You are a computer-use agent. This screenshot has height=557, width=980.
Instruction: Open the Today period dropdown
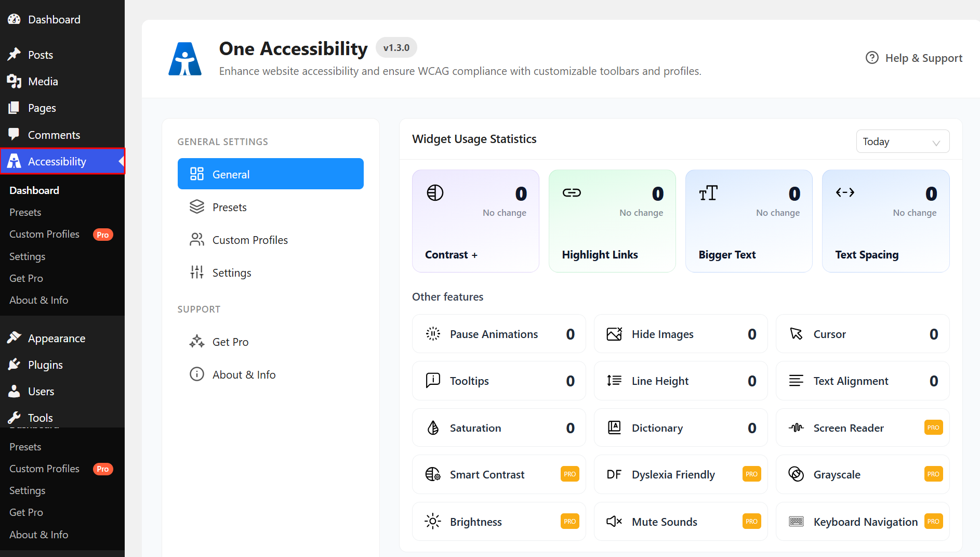[903, 141]
